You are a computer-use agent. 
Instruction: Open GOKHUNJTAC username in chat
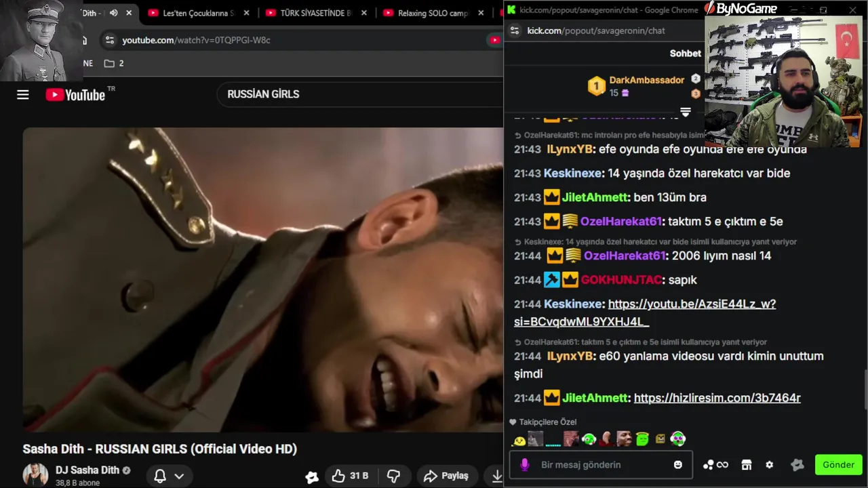(621, 280)
